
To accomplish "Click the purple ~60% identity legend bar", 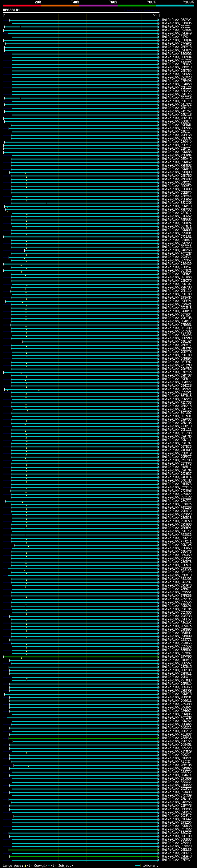I will [99, 6].
